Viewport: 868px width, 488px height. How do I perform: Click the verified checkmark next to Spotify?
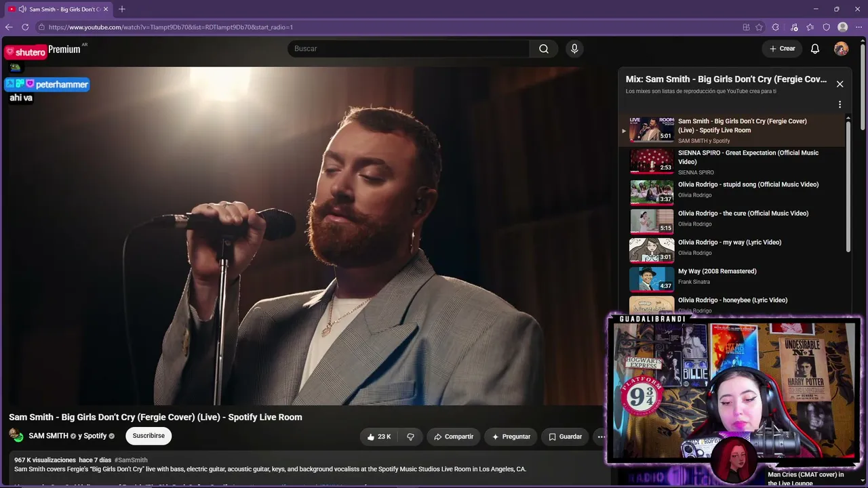point(112,436)
